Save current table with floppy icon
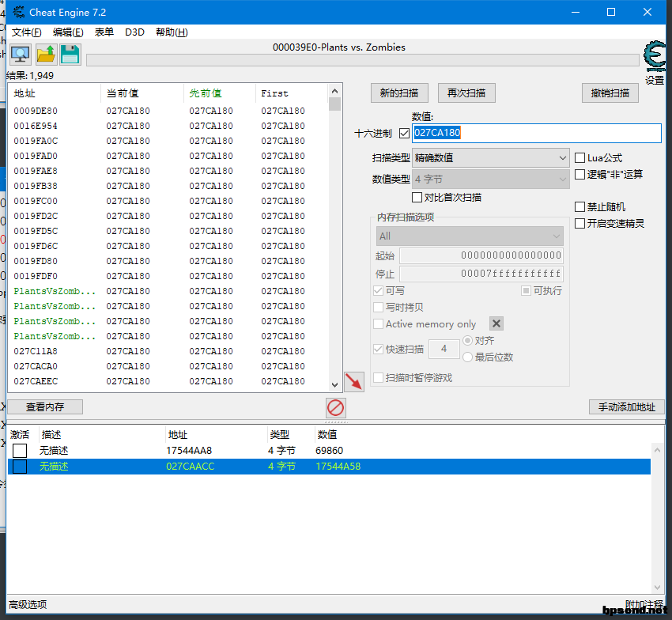This screenshot has width=672, height=620. (70, 55)
